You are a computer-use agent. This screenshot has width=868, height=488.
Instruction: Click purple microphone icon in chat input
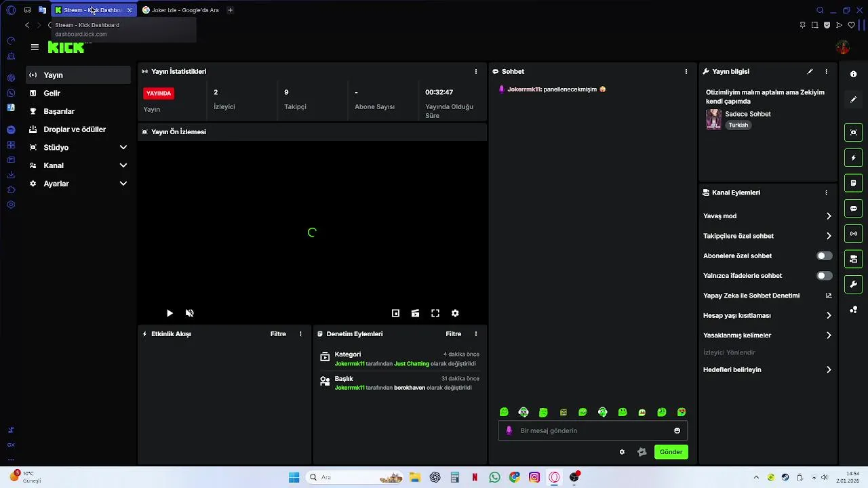509,430
